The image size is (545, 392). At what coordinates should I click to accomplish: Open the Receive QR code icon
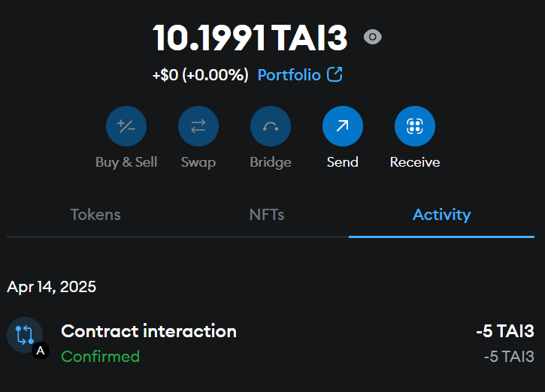[x=415, y=126]
